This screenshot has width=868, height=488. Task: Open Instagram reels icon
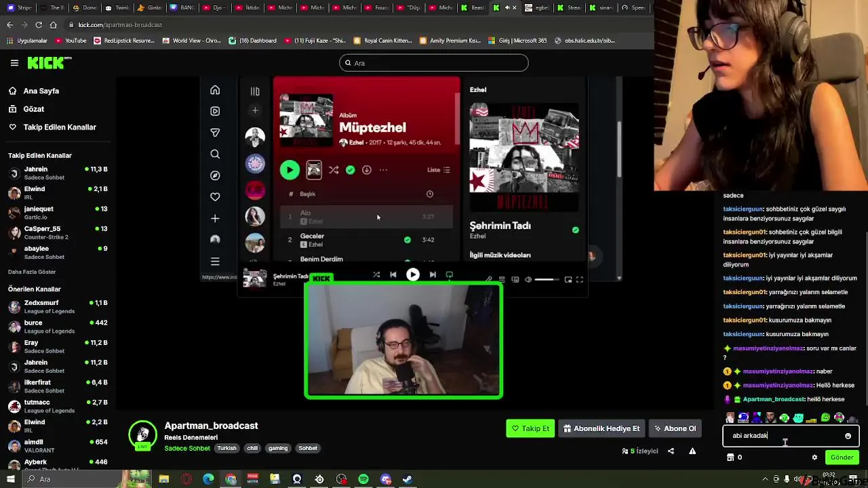pyautogui.click(x=215, y=111)
